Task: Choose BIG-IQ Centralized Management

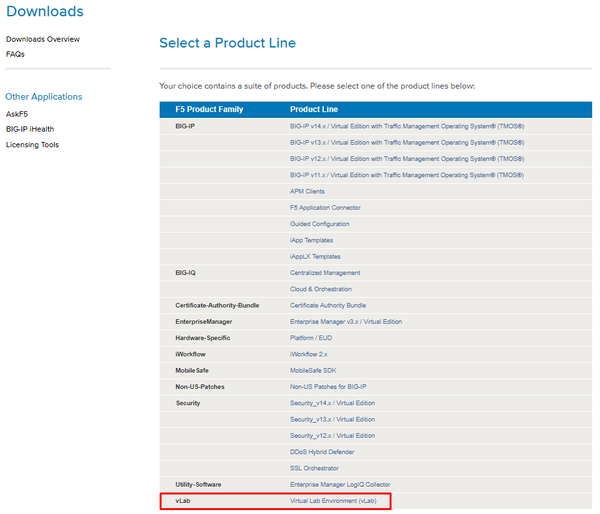Action: point(325,273)
